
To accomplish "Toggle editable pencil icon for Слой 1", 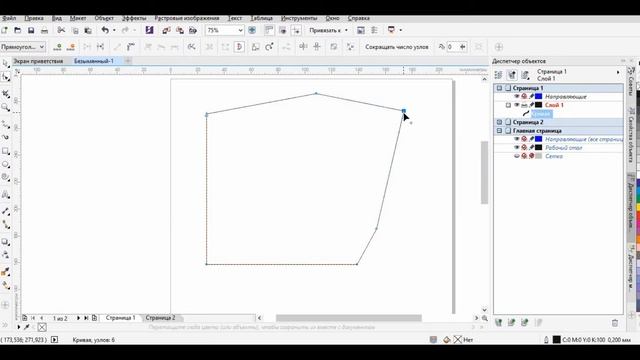I will pyautogui.click(x=531, y=105).
